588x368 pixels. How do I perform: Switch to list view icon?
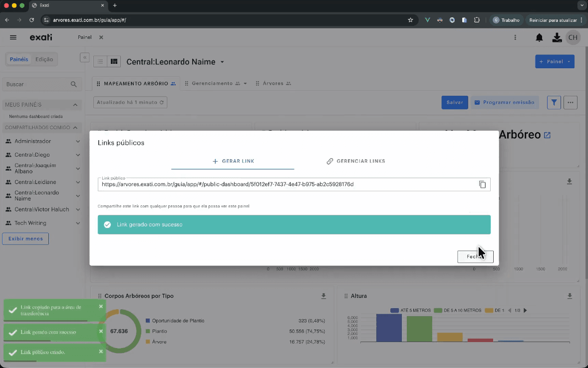(100, 61)
